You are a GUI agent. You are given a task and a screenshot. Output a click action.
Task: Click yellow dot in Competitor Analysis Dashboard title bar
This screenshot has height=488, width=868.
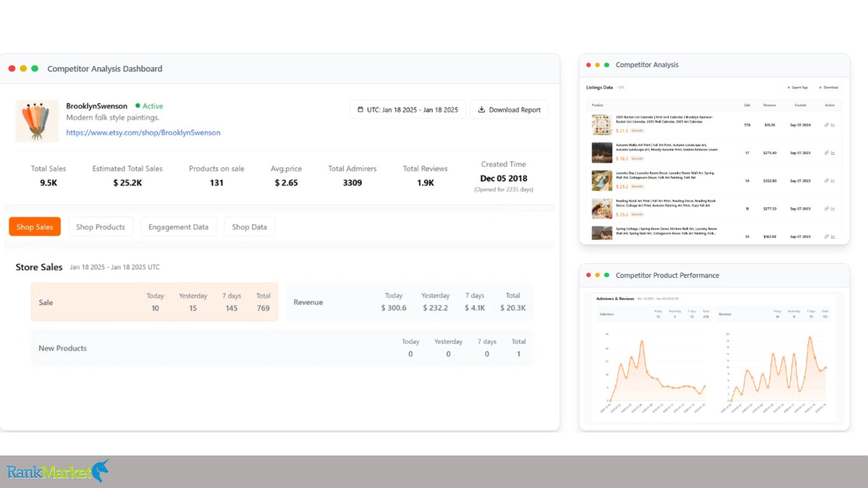[x=24, y=69]
